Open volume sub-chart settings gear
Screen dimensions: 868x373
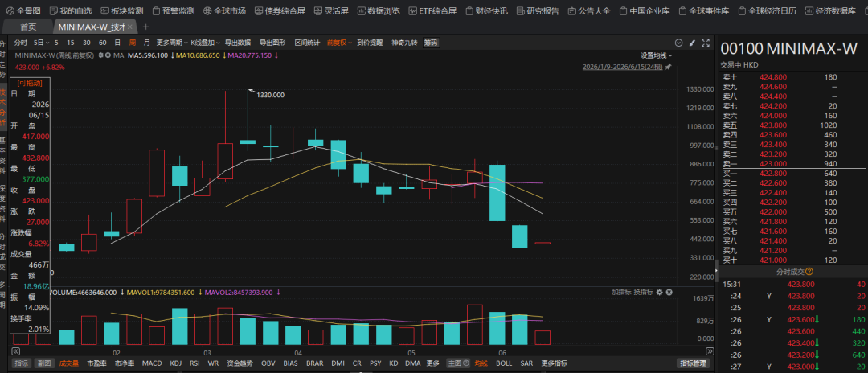pyautogui.click(x=660, y=292)
